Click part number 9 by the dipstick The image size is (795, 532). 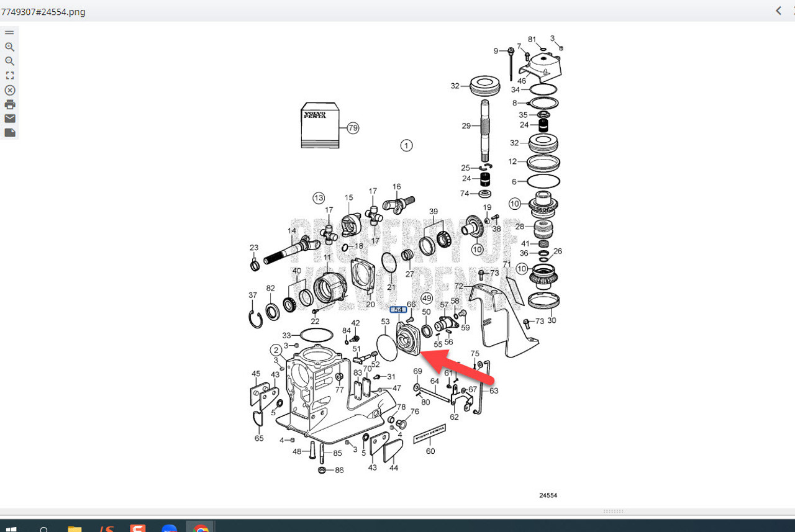click(496, 51)
